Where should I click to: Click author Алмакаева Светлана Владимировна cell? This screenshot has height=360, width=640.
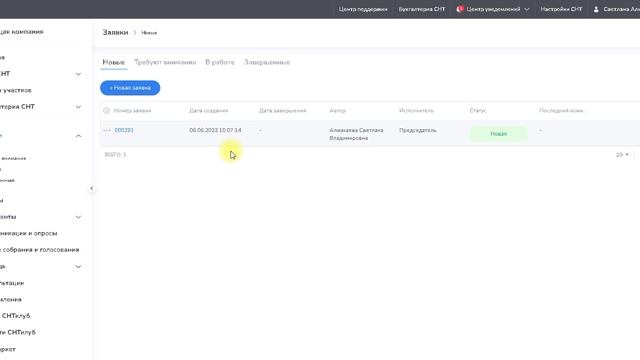pyautogui.click(x=356, y=134)
